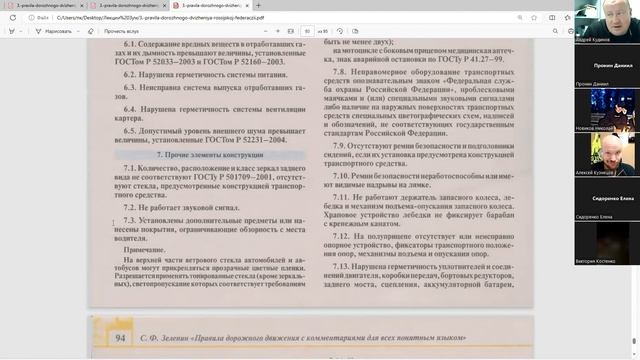Select Андрей Куденов video thumbnail
The image size is (640, 360).
(x=607, y=21)
